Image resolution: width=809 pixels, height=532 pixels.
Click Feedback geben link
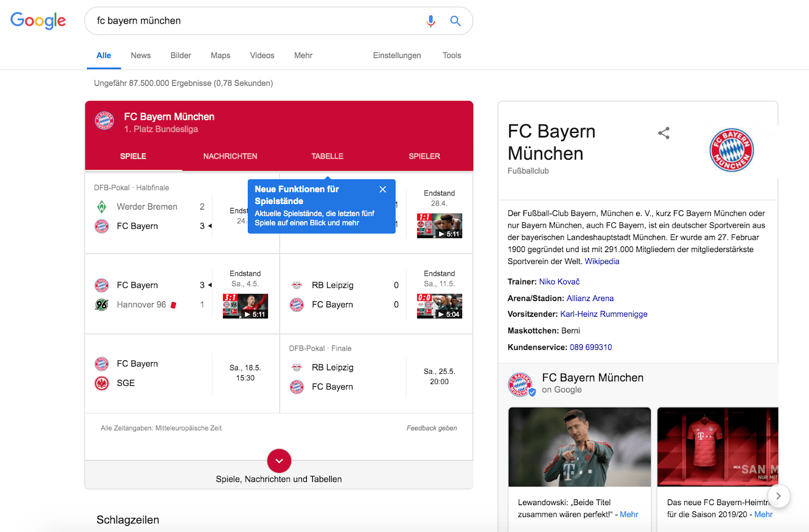(x=432, y=428)
